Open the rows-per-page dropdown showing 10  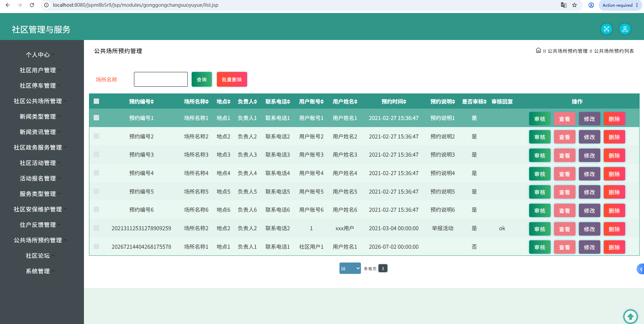click(350, 268)
